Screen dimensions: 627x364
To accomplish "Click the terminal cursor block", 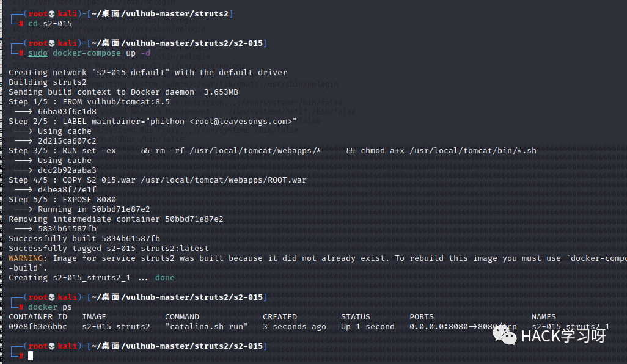I will coord(31,355).
